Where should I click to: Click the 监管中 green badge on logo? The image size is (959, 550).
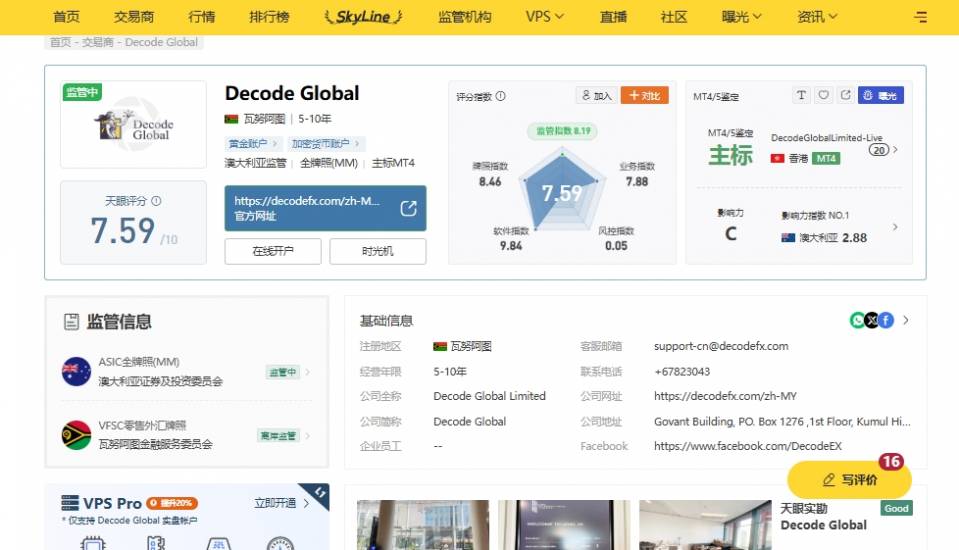pos(82,92)
